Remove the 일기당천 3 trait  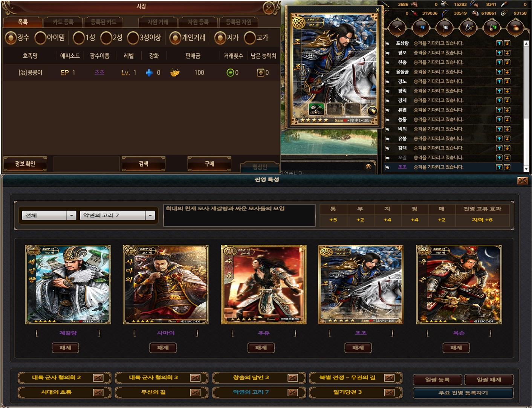pyautogui.click(x=389, y=393)
